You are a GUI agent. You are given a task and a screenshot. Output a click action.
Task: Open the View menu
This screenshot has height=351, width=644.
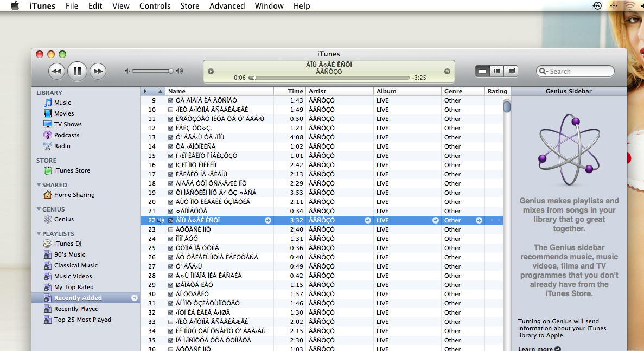pos(121,6)
